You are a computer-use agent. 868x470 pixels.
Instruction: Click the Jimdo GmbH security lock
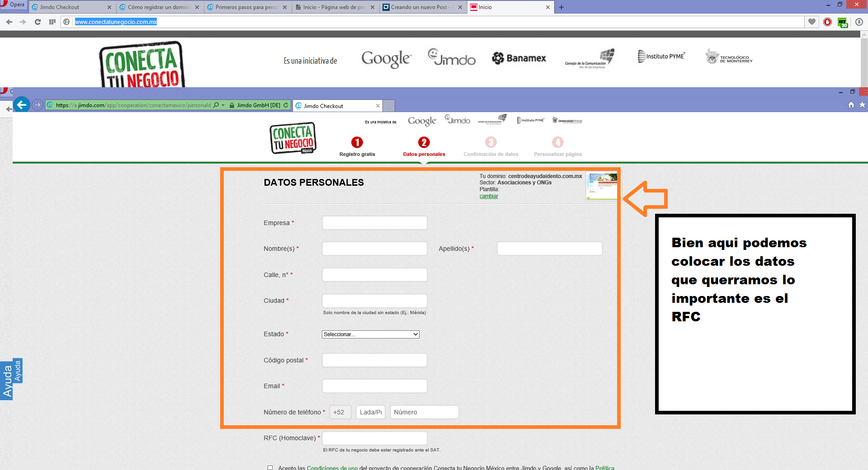point(232,105)
